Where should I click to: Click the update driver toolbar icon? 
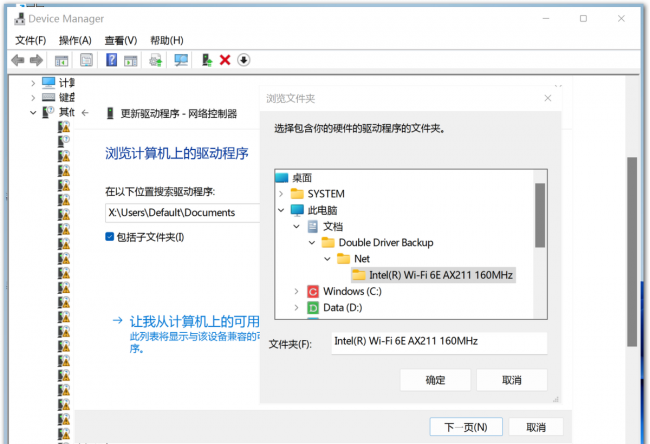click(155, 61)
